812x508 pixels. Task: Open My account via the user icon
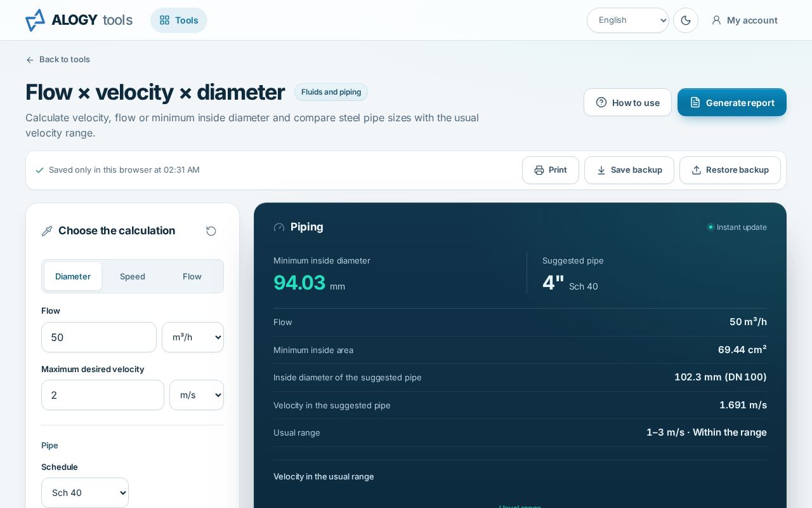716,20
